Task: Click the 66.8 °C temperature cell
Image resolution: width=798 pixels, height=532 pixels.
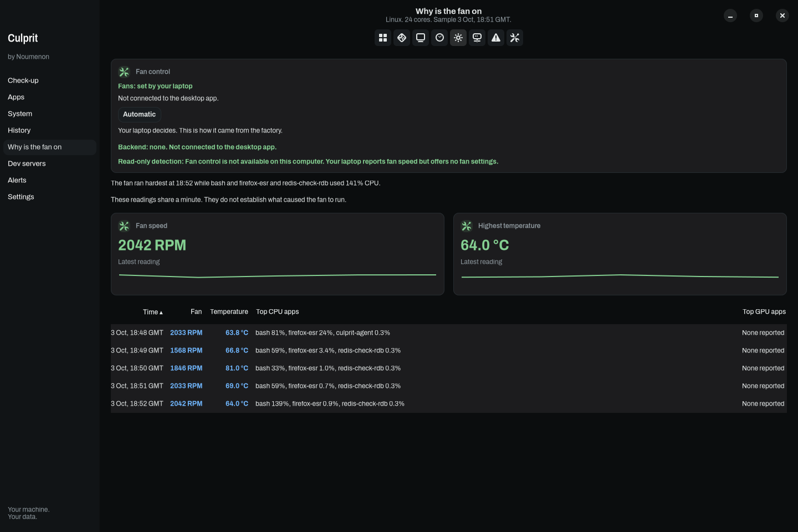Action: pyautogui.click(x=237, y=350)
